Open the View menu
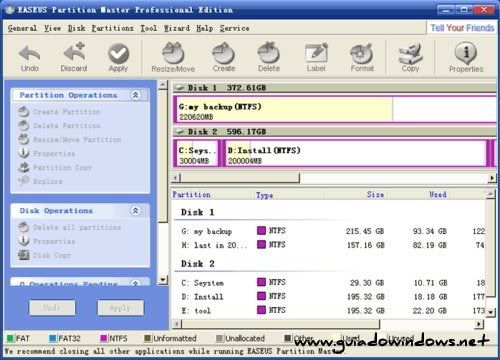The width and height of the screenshot is (500, 360). click(x=53, y=28)
